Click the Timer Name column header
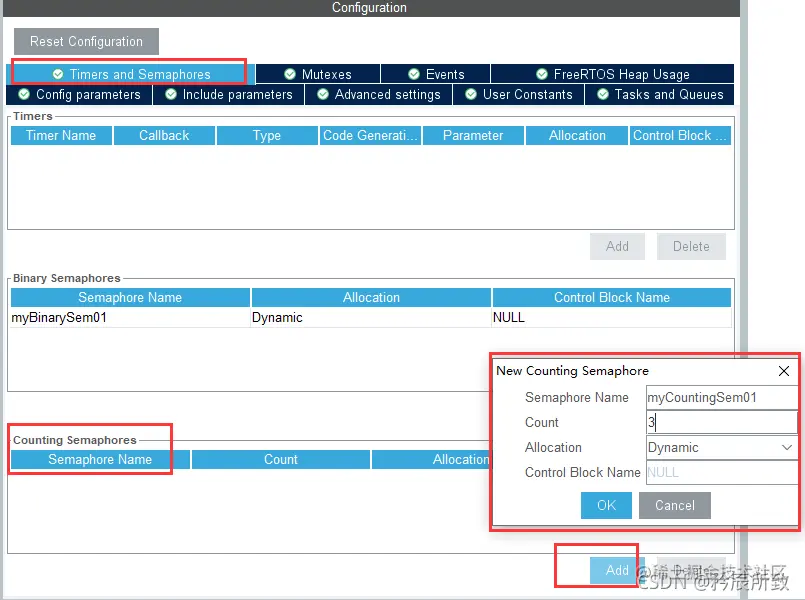This screenshot has height=600, width=805. [x=61, y=136]
